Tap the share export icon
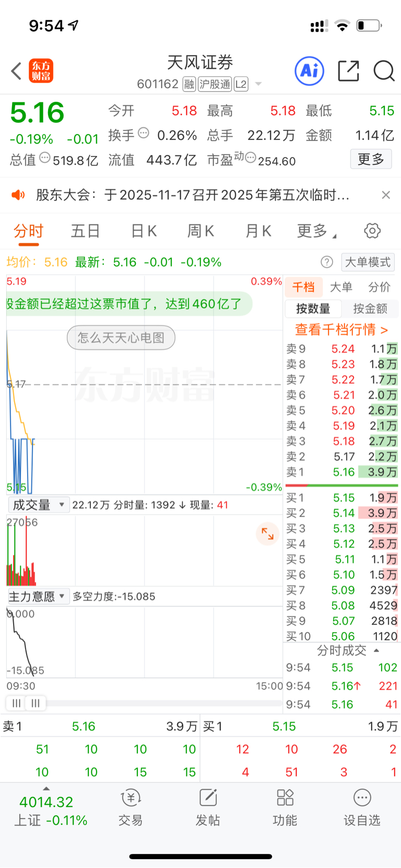This screenshot has height=868, width=401. tap(348, 71)
